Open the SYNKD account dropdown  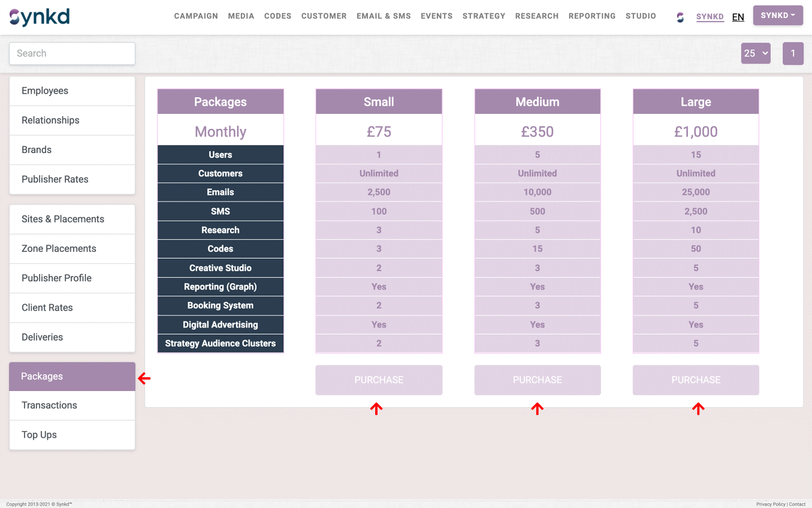[x=778, y=16]
